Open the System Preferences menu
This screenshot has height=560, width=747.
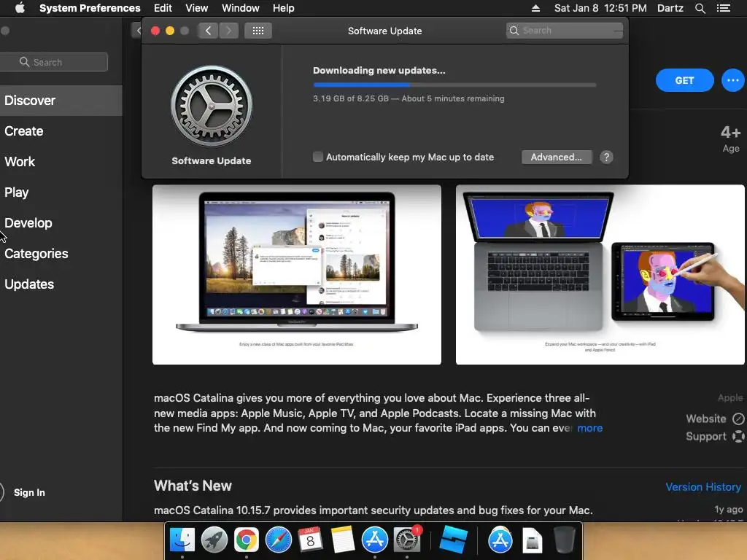coord(90,8)
